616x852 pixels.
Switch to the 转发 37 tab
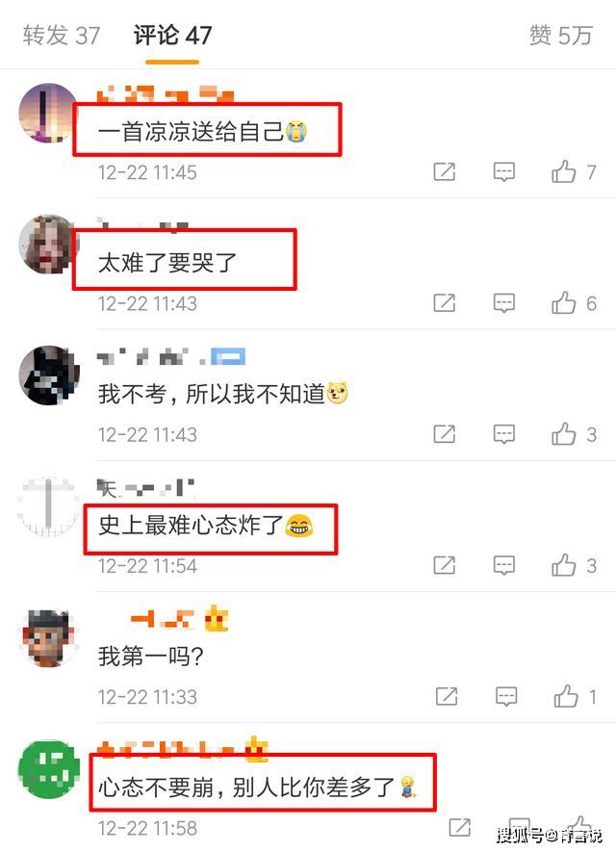point(62,36)
